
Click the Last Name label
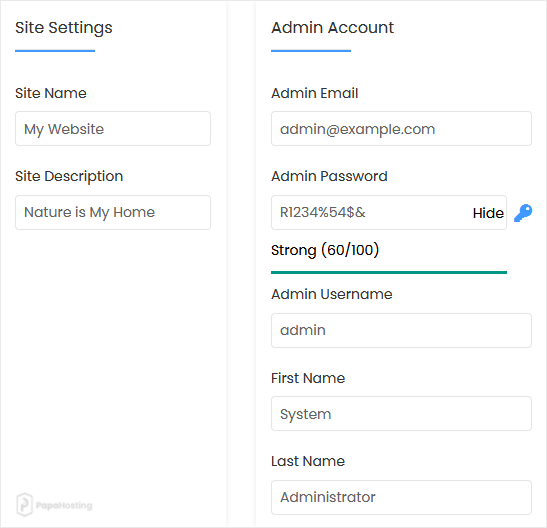[308, 461]
